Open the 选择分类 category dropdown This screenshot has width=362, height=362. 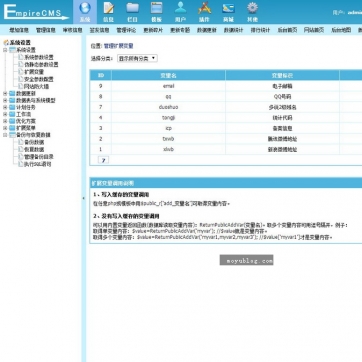coord(137,58)
